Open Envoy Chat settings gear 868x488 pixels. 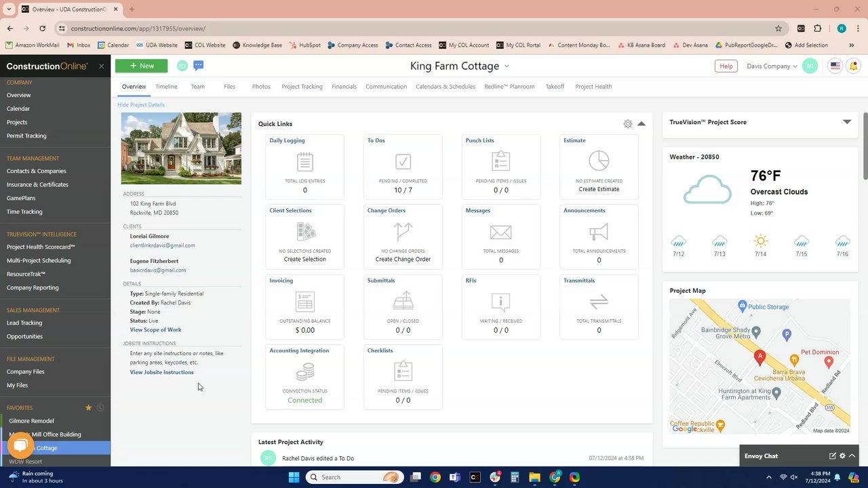pyautogui.click(x=842, y=456)
